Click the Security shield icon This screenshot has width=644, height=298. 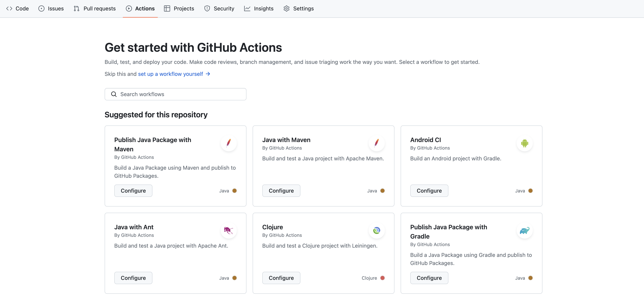207,8
